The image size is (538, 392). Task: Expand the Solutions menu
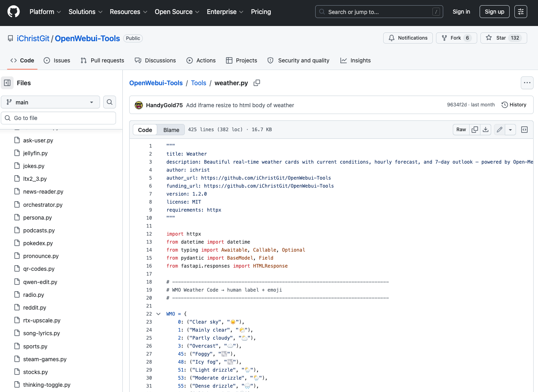pos(86,12)
